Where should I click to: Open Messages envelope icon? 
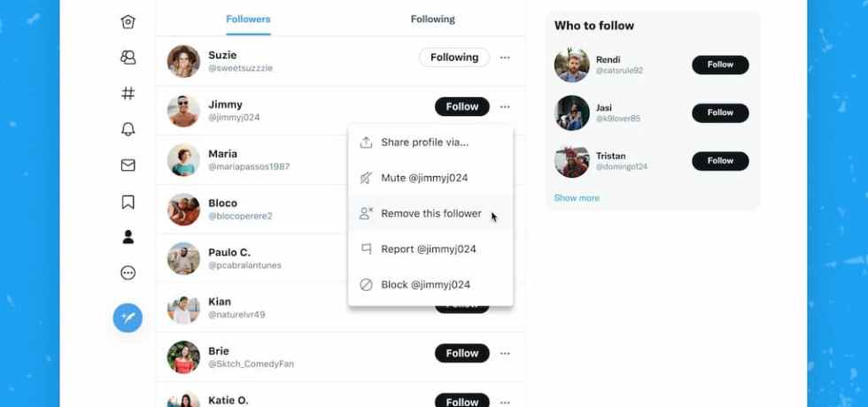click(128, 165)
